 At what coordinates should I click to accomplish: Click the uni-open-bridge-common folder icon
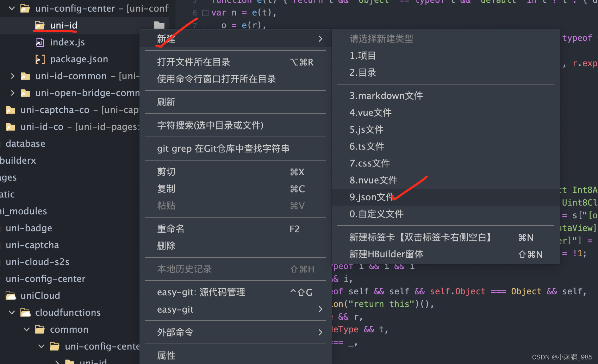point(25,93)
